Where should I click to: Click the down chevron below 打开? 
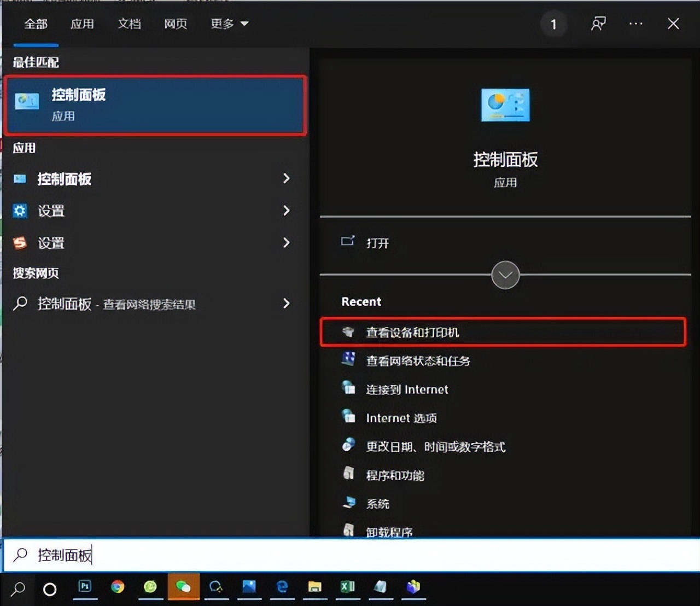pos(504,275)
